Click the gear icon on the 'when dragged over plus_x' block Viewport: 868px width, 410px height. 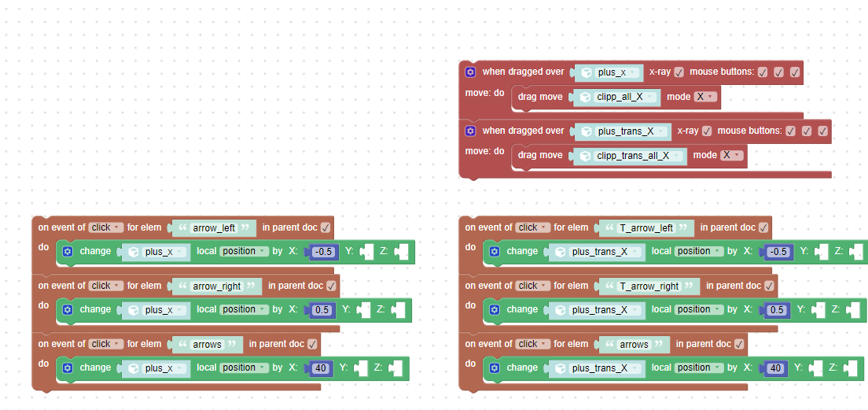[470, 72]
